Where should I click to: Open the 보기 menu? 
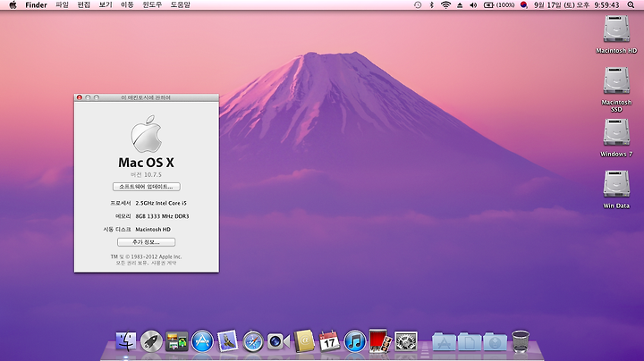(x=106, y=5)
